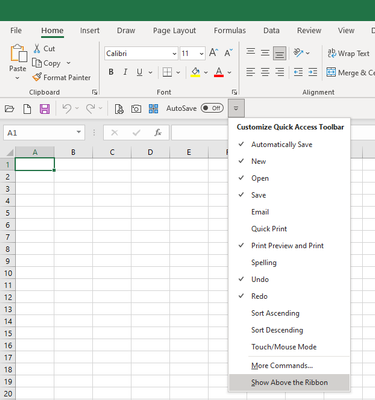Click the Customize Quick Access Toolbar arrow button

point(236,108)
